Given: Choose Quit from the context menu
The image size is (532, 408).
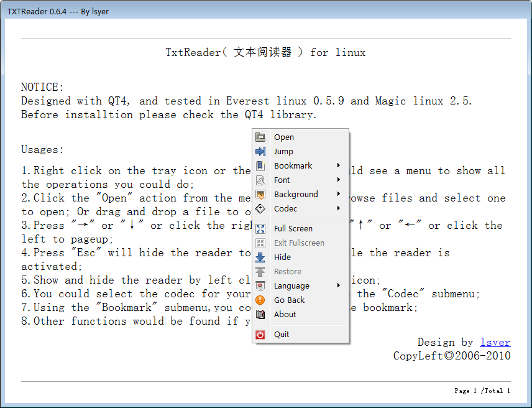Looking at the screenshot, I should click(x=301, y=335).
